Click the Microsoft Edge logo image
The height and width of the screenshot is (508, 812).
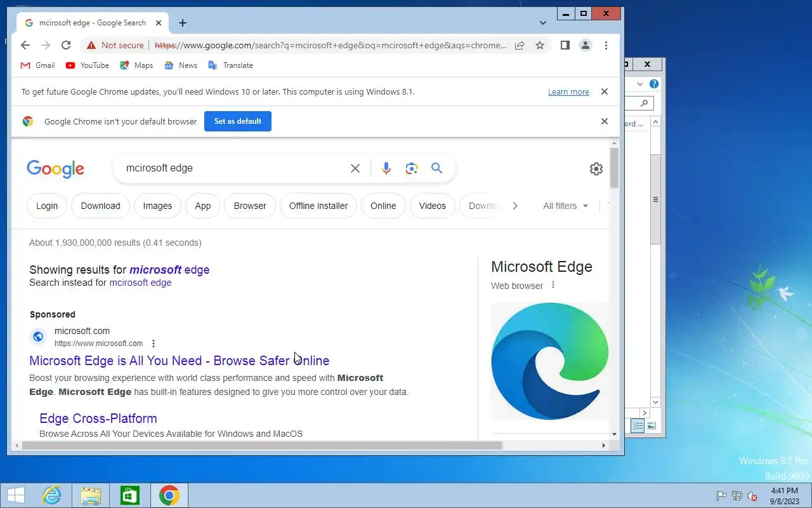pos(549,361)
